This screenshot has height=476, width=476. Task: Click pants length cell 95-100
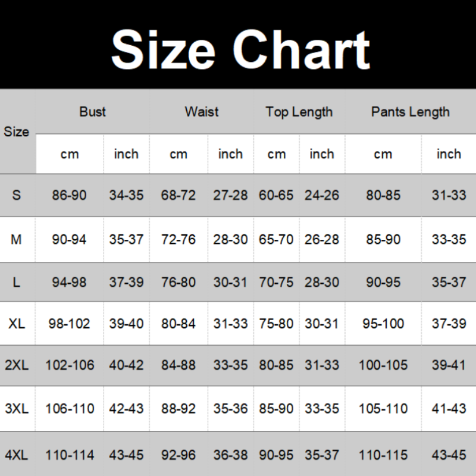pos(383,324)
